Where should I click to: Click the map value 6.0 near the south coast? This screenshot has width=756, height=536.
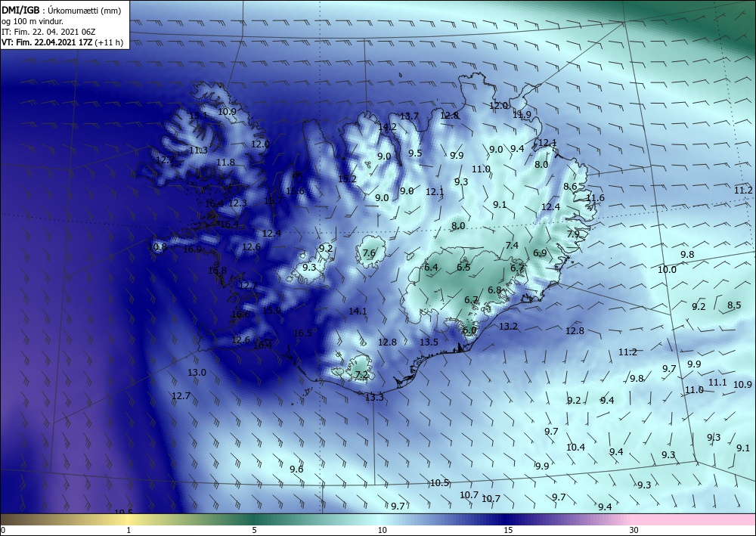pyautogui.click(x=469, y=330)
